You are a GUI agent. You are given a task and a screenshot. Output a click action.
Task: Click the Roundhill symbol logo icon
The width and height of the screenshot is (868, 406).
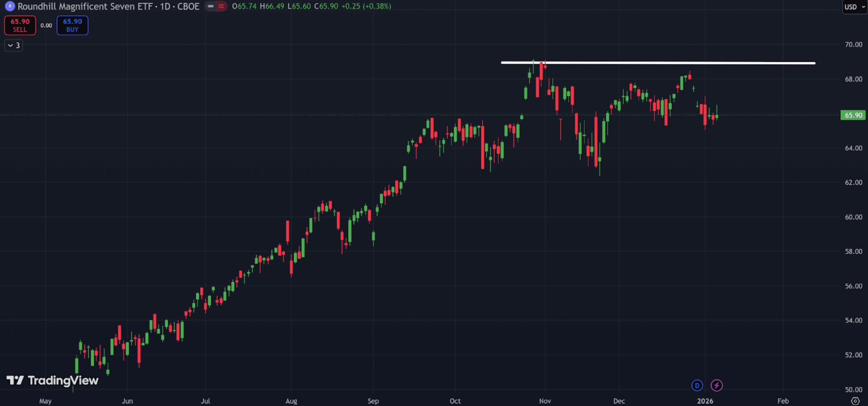coord(9,6)
